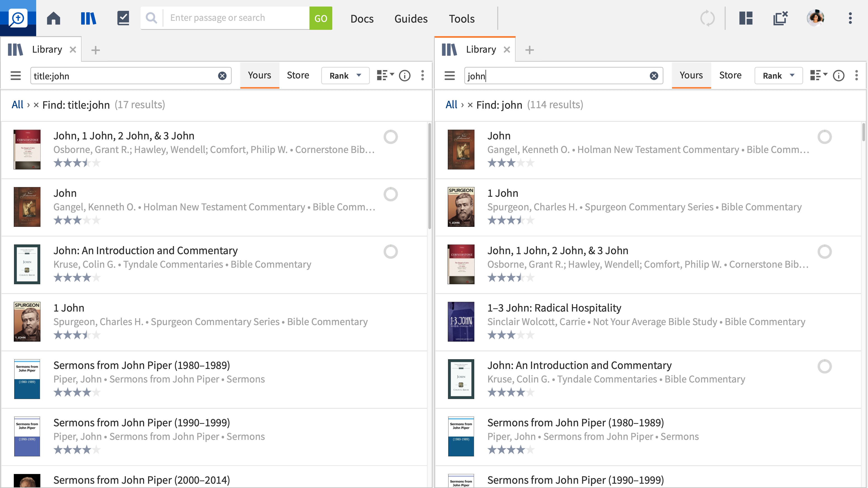Screen dimensions: 868x488
Task: Clear the title:john filter text
Action: tap(222, 76)
